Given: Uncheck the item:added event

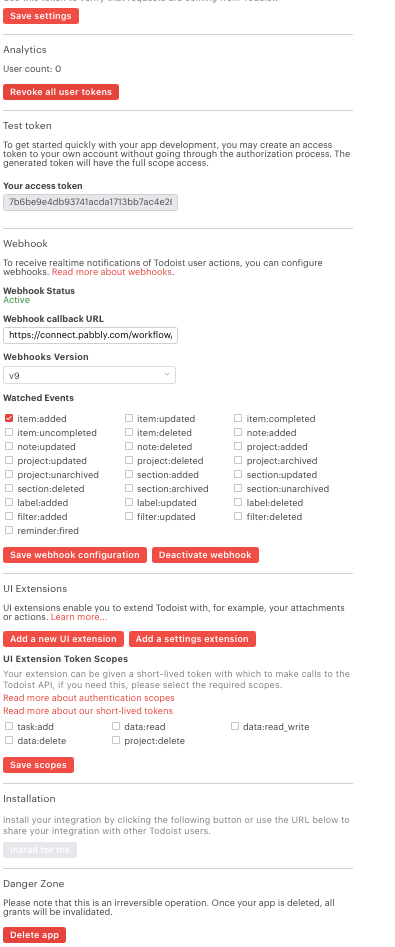Looking at the screenshot, I should coord(9,418).
